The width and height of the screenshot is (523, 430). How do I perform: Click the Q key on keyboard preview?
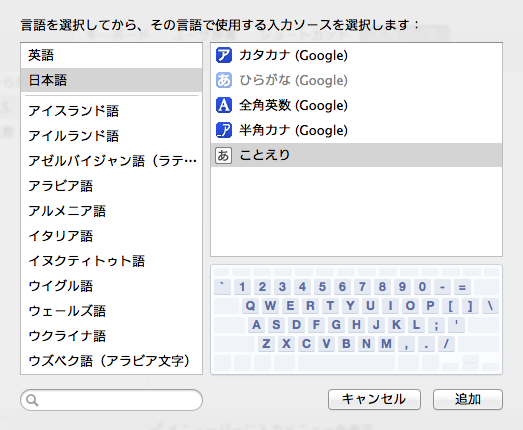click(250, 306)
